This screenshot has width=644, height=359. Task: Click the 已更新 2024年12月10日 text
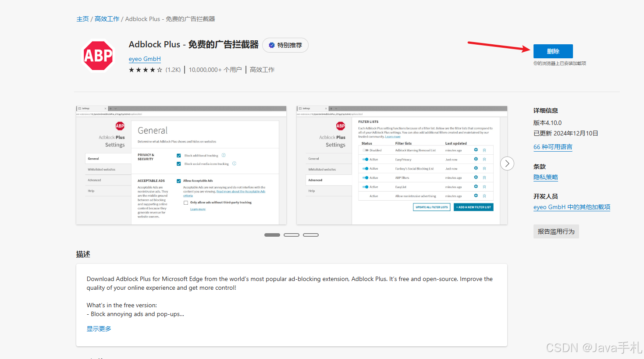(566, 133)
